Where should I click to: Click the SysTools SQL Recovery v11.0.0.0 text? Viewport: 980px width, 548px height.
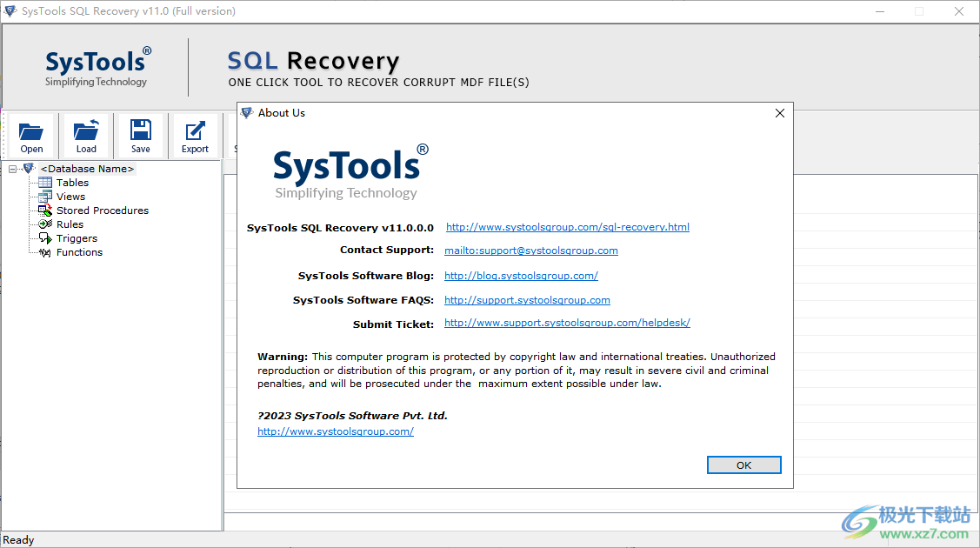click(x=340, y=228)
